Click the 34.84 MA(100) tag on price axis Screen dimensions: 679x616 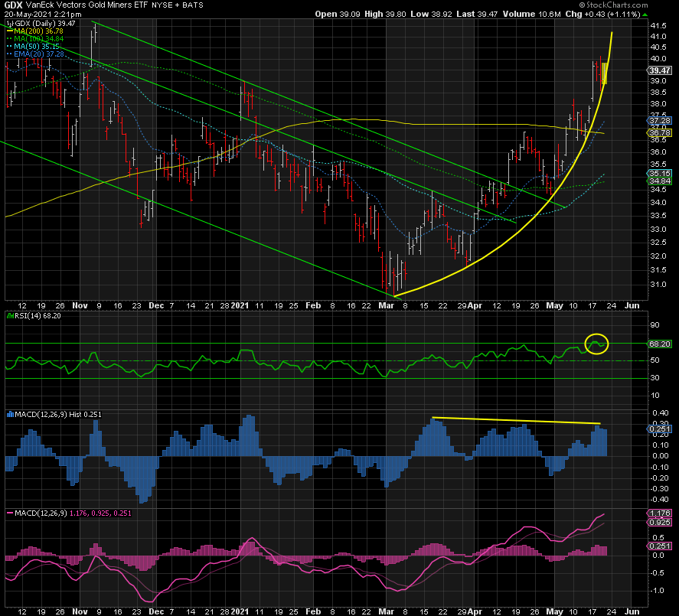point(660,181)
